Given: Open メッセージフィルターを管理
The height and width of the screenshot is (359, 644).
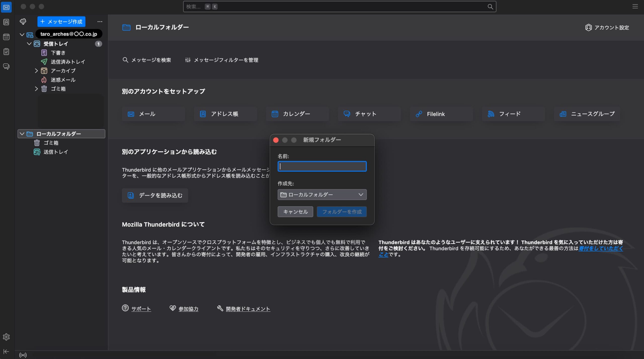Looking at the screenshot, I should (x=222, y=60).
